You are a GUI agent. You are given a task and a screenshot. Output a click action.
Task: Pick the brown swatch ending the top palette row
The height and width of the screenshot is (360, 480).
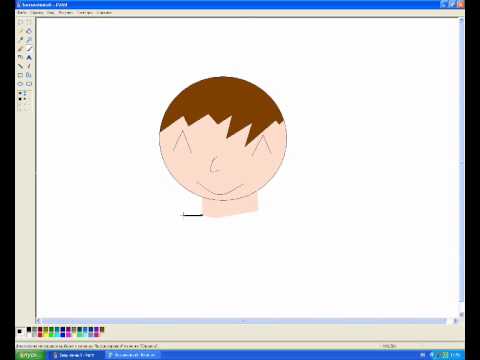tap(102, 329)
